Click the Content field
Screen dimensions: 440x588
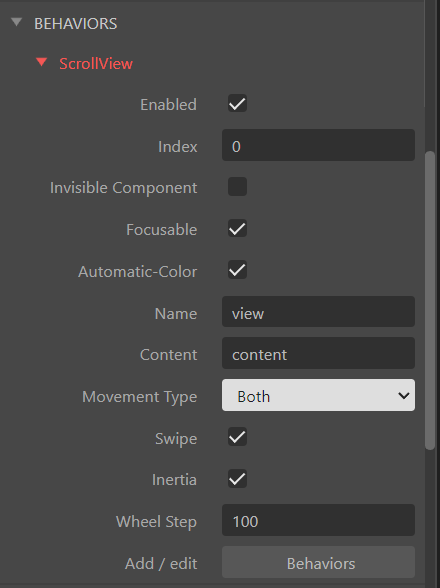(x=318, y=353)
